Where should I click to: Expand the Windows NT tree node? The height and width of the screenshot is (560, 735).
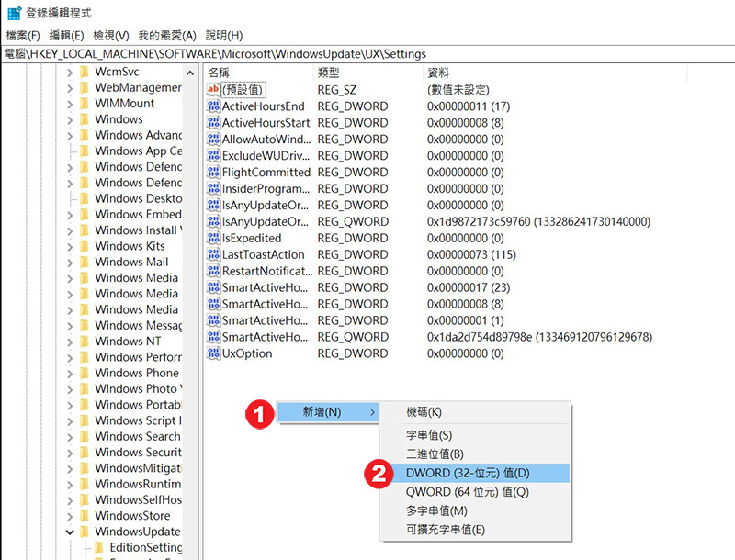point(70,342)
